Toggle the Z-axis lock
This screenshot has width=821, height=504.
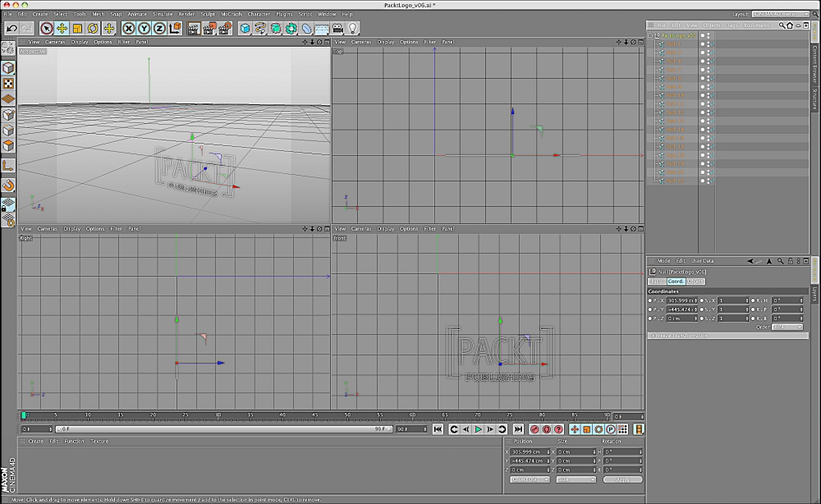[159, 28]
